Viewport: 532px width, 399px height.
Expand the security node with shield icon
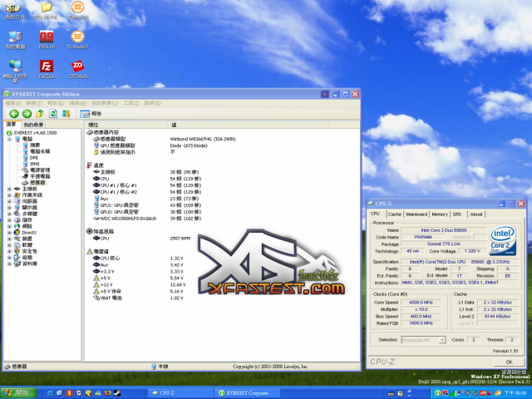[9, 251]
